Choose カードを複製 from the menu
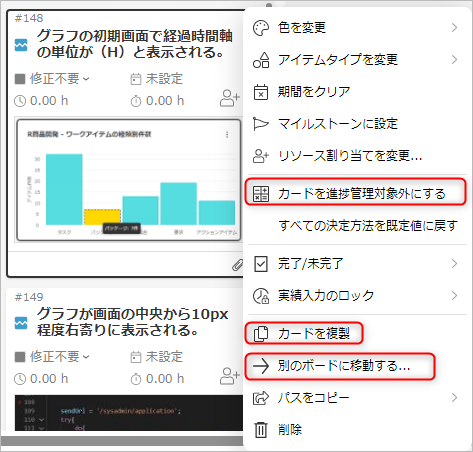This screenshot has height=452, width=473. [304, 333]
